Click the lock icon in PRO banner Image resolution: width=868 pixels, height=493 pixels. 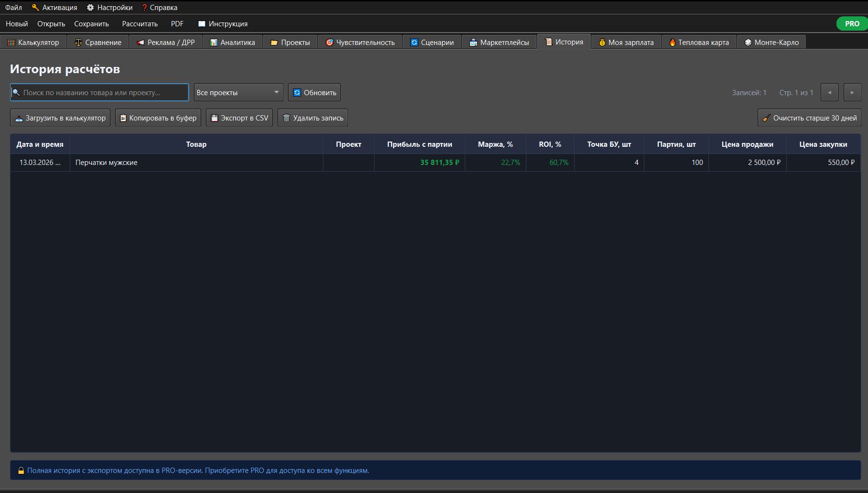(x=21, y=471)
